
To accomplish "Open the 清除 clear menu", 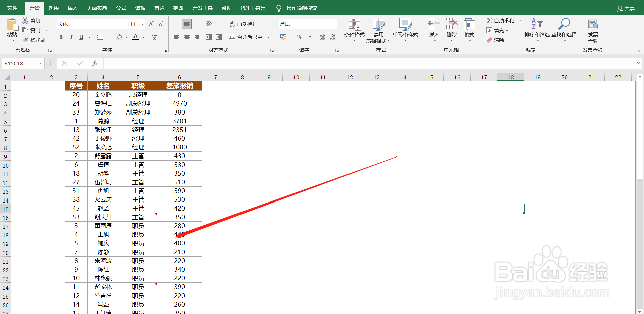I will click(497, 40).
